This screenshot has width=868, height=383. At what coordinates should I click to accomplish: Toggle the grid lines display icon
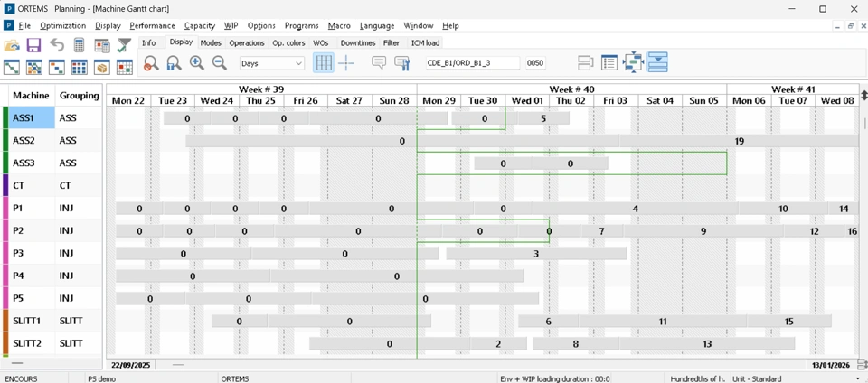(324, 63)
